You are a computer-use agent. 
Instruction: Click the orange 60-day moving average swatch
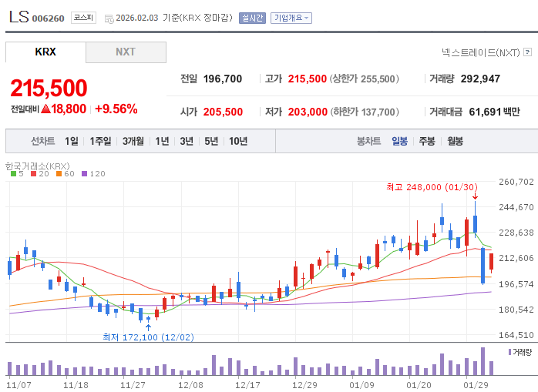(59, 174)
